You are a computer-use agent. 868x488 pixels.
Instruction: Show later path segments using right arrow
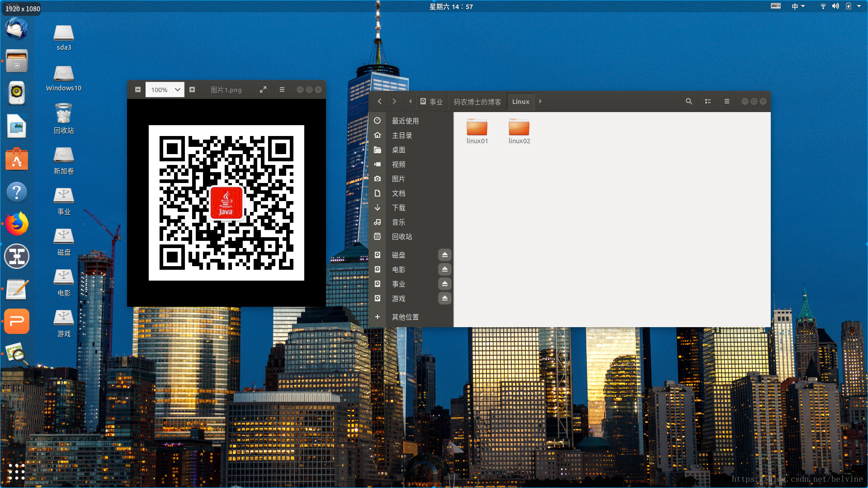point(540,101)
